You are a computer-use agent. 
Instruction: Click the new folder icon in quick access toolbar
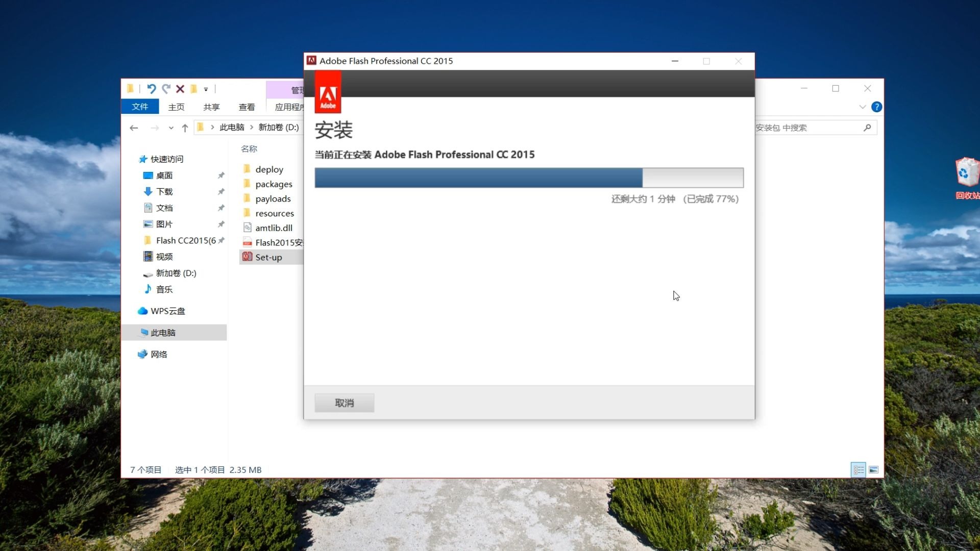coord(193,89)
